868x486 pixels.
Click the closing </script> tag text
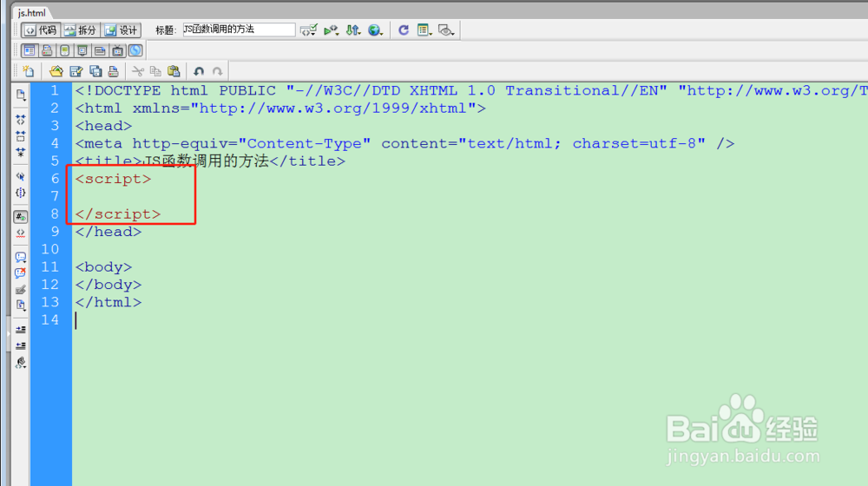click(118, 214)
